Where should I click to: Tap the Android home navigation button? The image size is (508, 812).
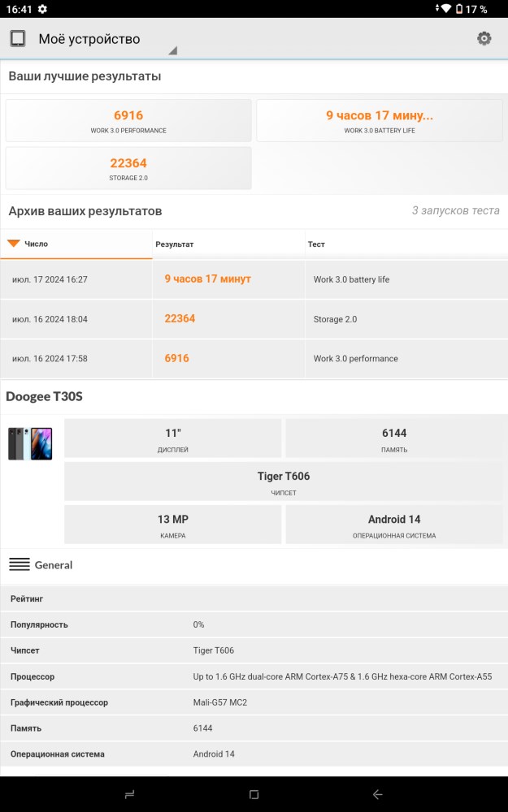click(x=254, y=794)
